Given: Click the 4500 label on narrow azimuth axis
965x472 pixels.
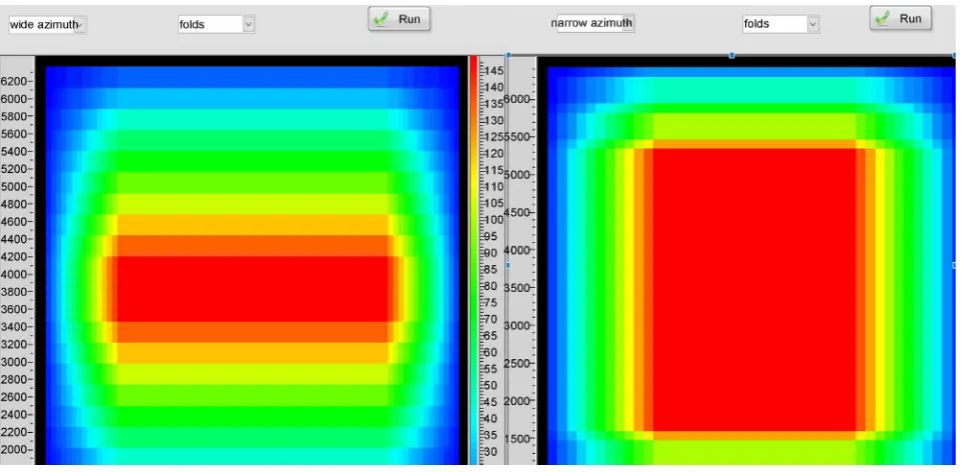Looking at the screenshot, I should 517,212.
